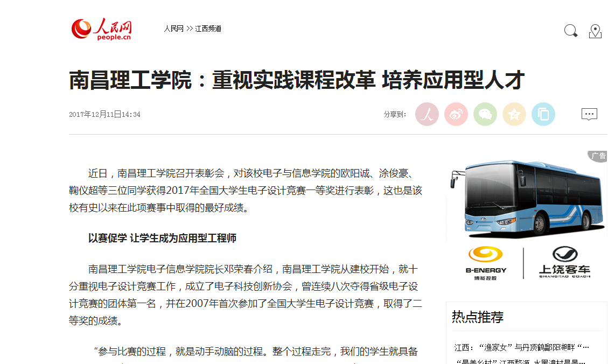The width and height of the screenshot is (608, 364).
Task: Share to Qzone star icon
Action: (x=514, y=114)
